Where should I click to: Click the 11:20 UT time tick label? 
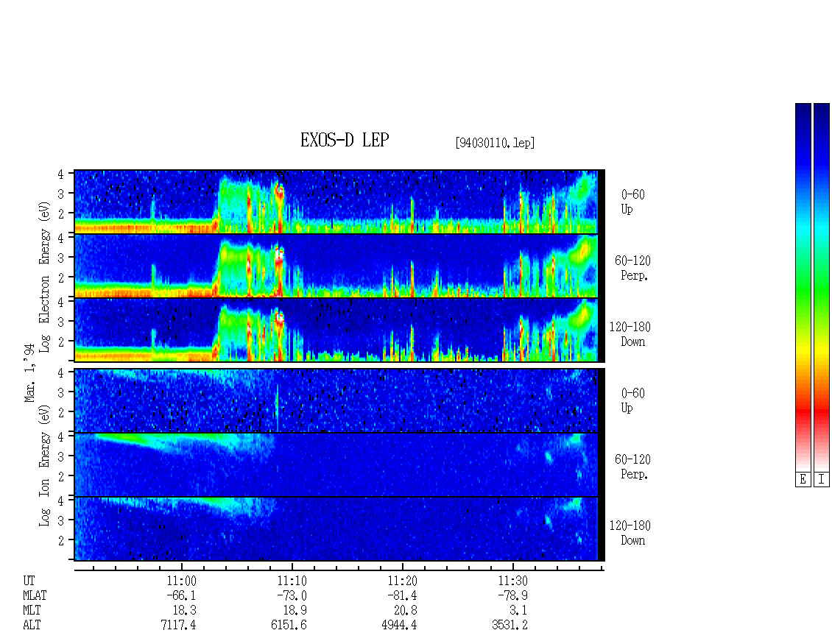(402, 581)
